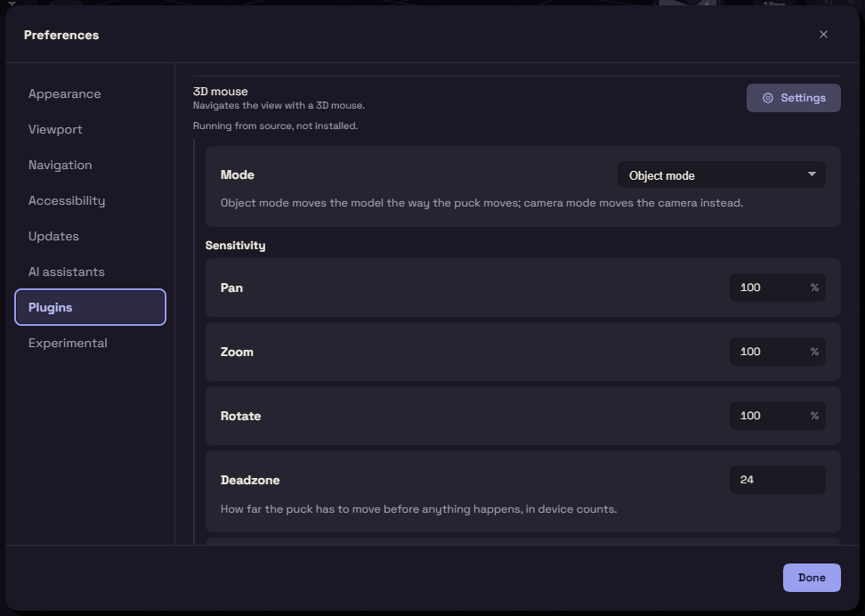Click the 'Deadzone' row label

250,480
